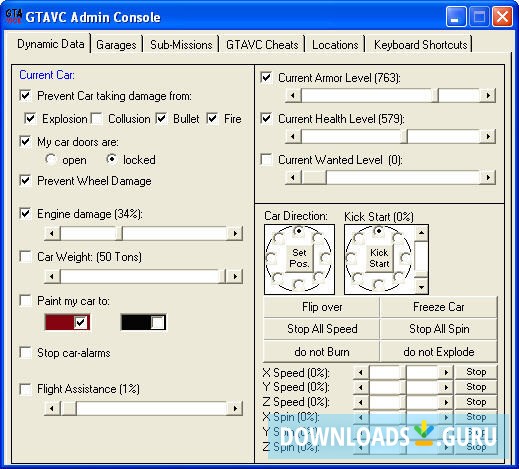
Task: Toggle Bullet damage checkbox
Action: [161, 119]
